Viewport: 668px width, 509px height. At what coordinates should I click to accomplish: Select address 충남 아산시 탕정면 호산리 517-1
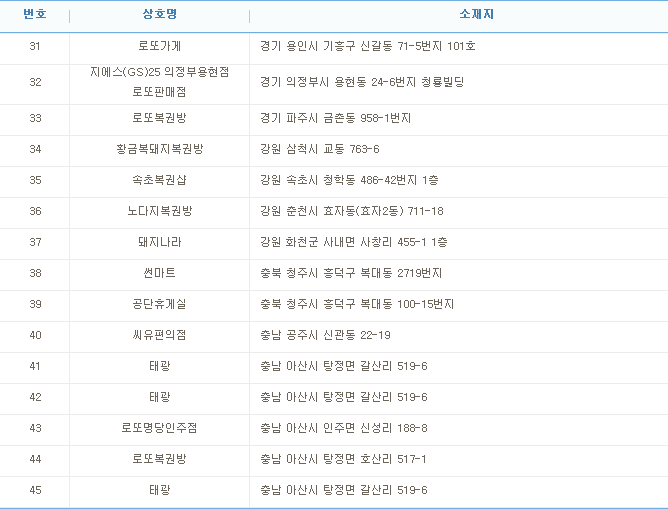pos(343,459)
